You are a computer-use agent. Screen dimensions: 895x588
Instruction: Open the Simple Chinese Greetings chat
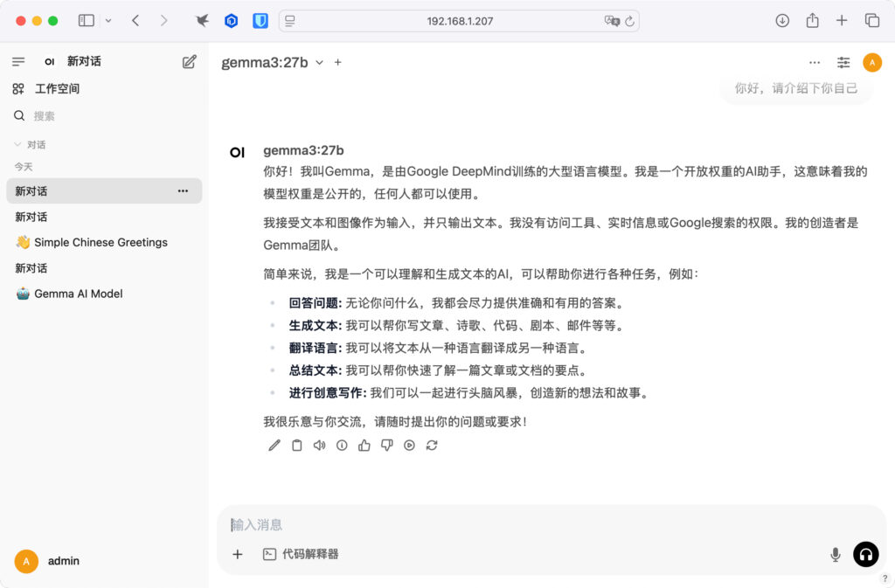105,242
